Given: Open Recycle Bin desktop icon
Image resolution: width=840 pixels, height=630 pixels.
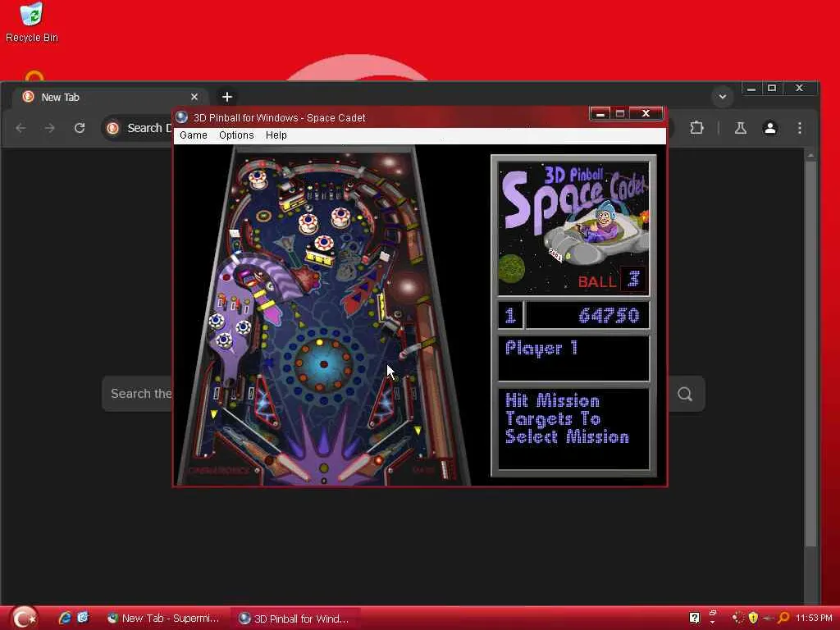Looking at the screenshot, I should click(32, 22).
